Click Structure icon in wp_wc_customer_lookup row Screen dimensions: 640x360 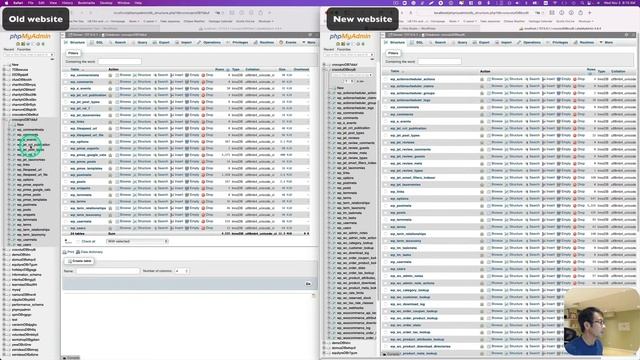(x=507, y=297)
